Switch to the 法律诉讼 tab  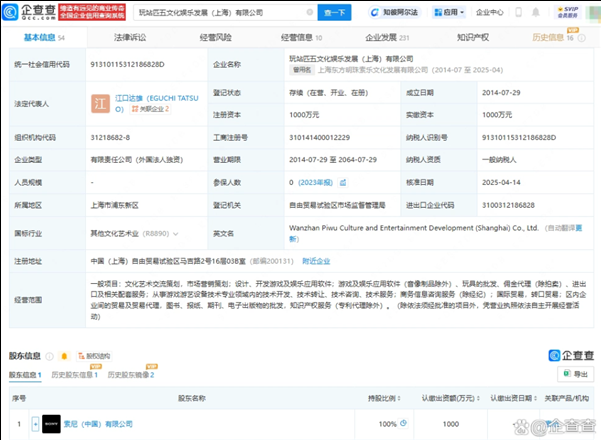(129, 37)
